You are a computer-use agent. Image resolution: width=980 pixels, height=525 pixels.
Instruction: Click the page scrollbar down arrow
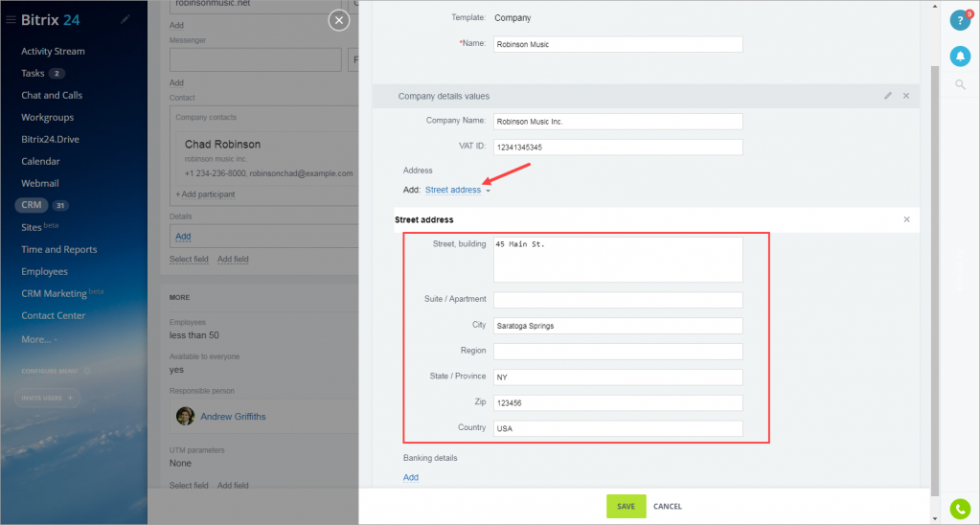tap(935, 518)
